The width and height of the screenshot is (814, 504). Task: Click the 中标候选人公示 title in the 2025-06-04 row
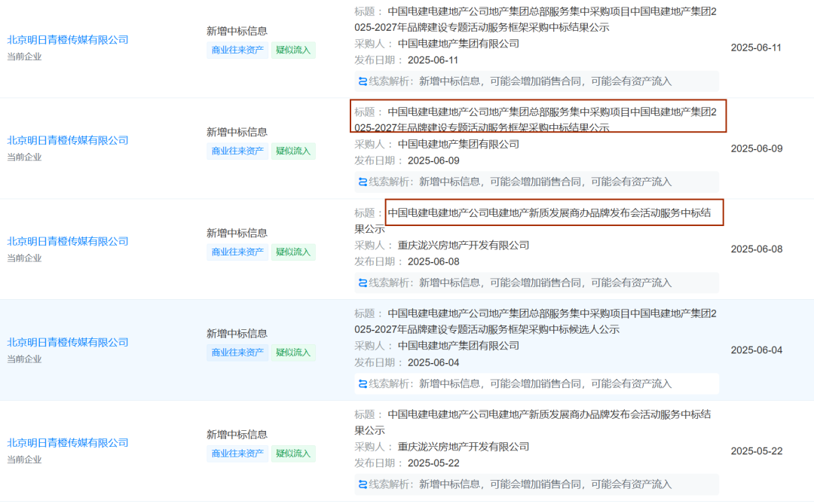(x=536, y=321)
